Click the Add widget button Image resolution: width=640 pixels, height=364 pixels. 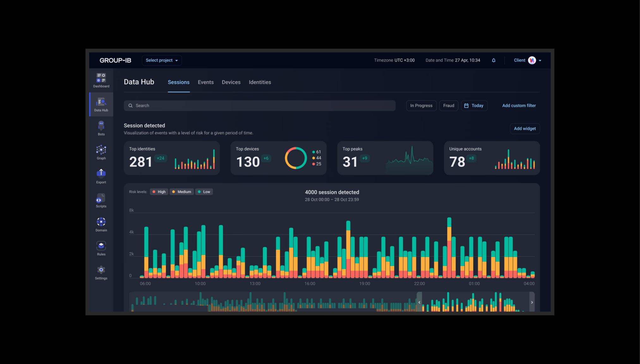(525, 129)
